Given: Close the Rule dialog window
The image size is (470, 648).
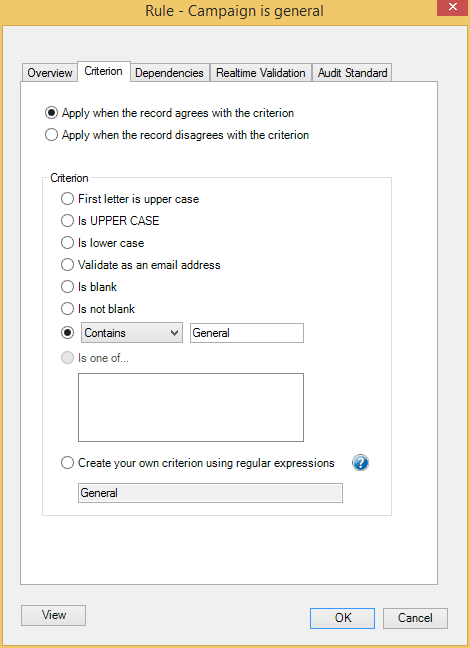Looking at the screenshot, I should pyautogui.click(x=452, y=7).
